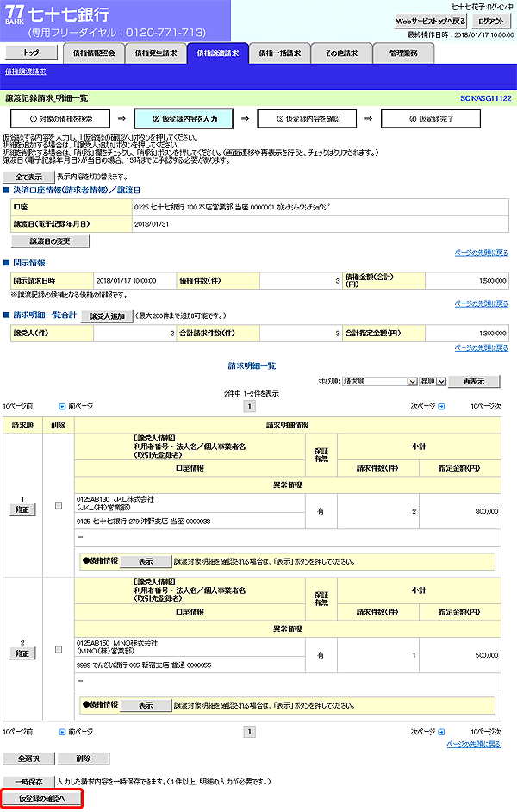Click 10ページ次 above the table
Screen dimensions: 517x812
(x=485, y=407)
